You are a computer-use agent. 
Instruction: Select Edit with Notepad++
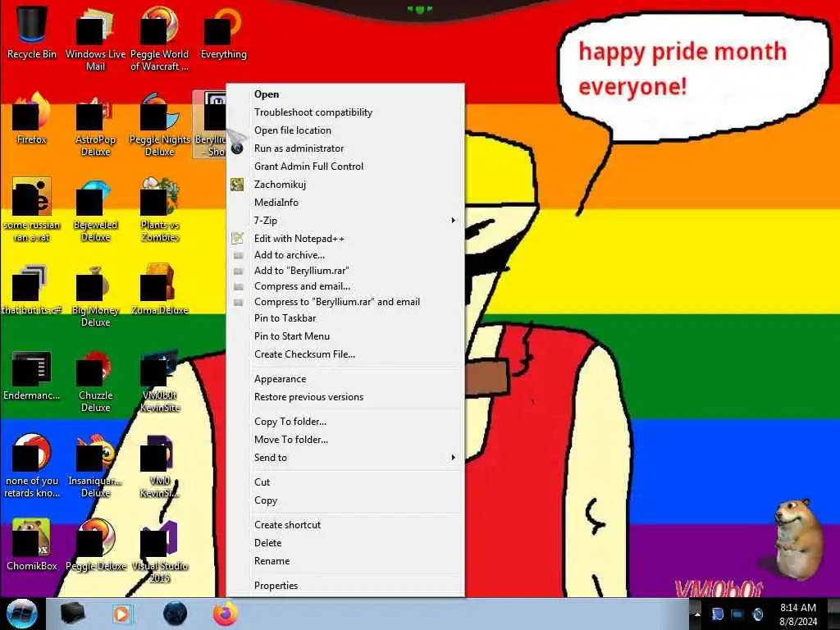click(345, 239)
